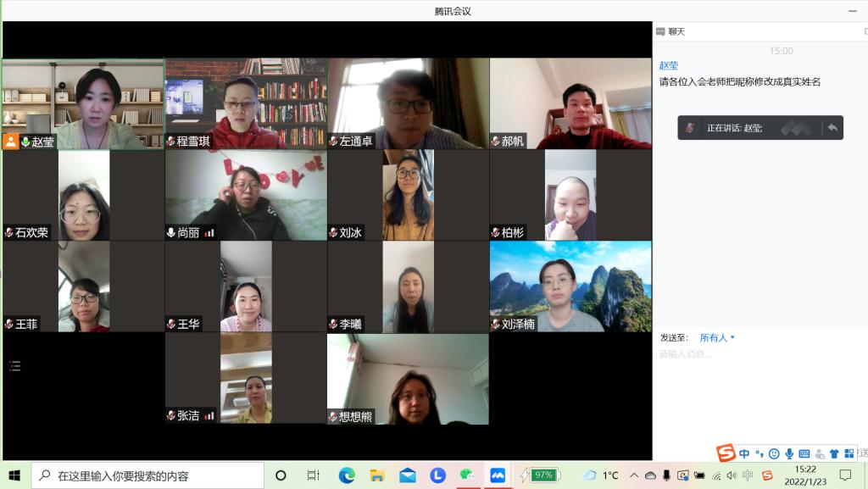Click the return arrow on speaking indicator

pyautogui.click(x=832, y=128)
